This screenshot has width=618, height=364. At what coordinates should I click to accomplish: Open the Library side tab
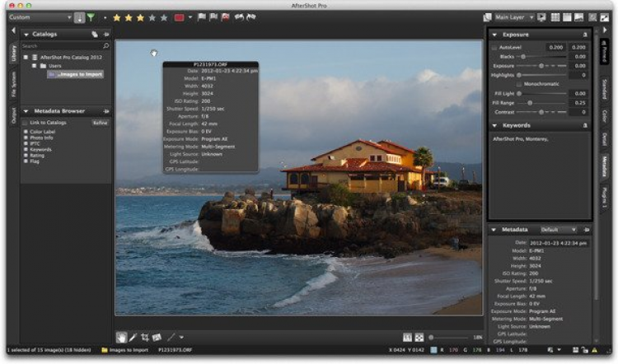click(13, 53)
